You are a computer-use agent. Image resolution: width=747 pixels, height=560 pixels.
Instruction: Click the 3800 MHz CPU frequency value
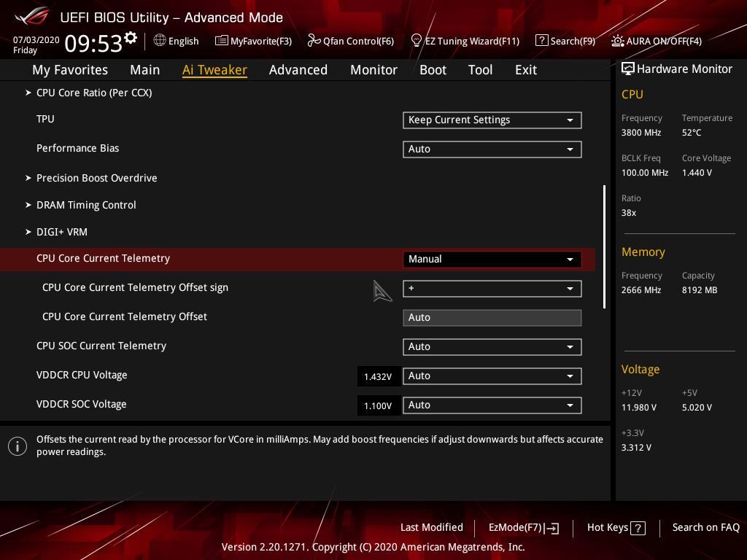click(640, 133)
